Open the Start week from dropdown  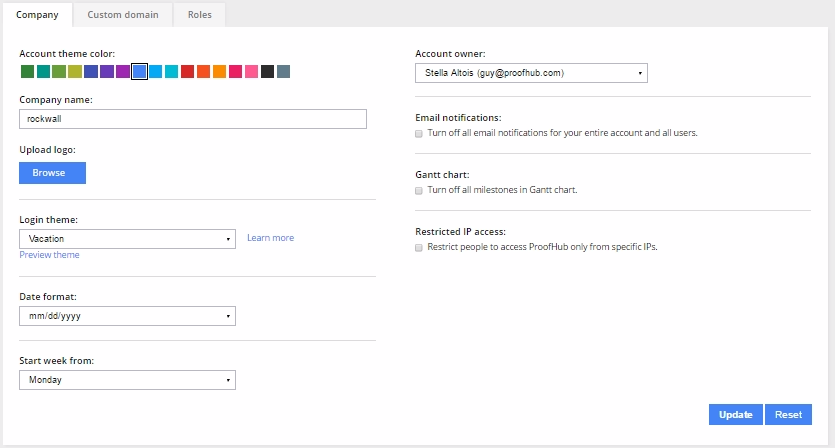coord(127,380)
